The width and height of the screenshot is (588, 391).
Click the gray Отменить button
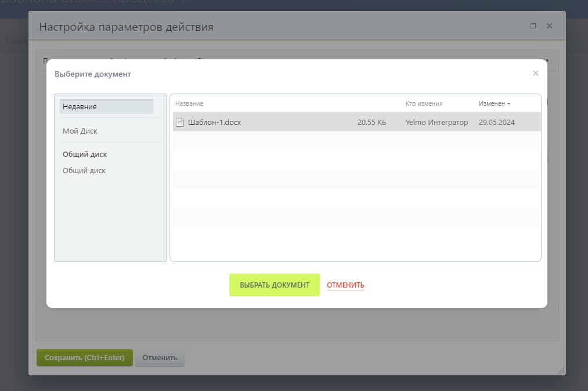point(160,357)
